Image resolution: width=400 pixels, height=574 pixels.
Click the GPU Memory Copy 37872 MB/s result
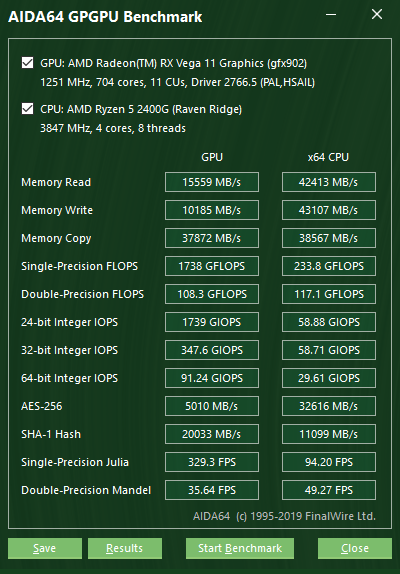(x=212, y=238)
